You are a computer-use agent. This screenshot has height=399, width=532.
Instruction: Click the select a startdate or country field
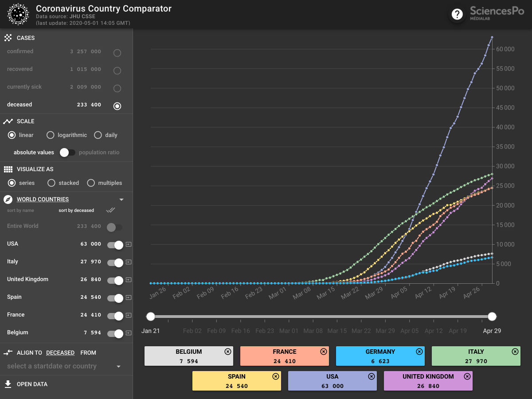click(64, 367)
